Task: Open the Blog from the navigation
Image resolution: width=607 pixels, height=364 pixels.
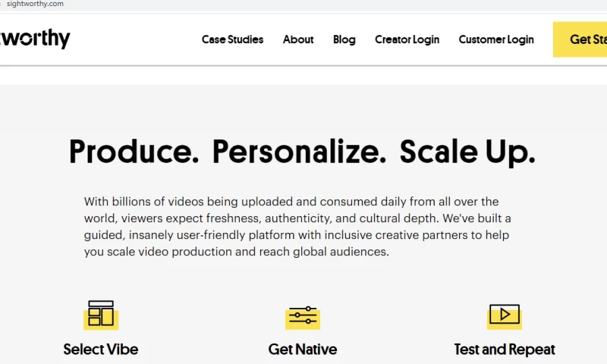Action: pyautogui.click(x=344, y=39)
